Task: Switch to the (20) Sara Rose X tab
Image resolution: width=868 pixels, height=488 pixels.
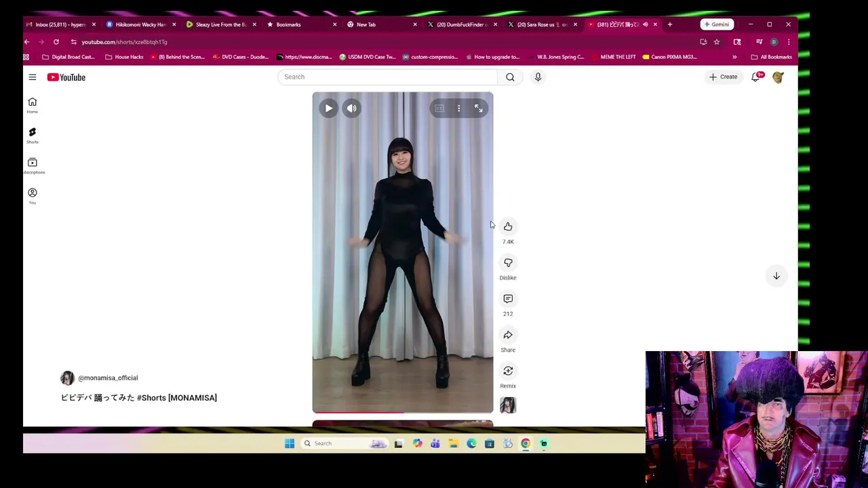Action: tap(542, 24)
